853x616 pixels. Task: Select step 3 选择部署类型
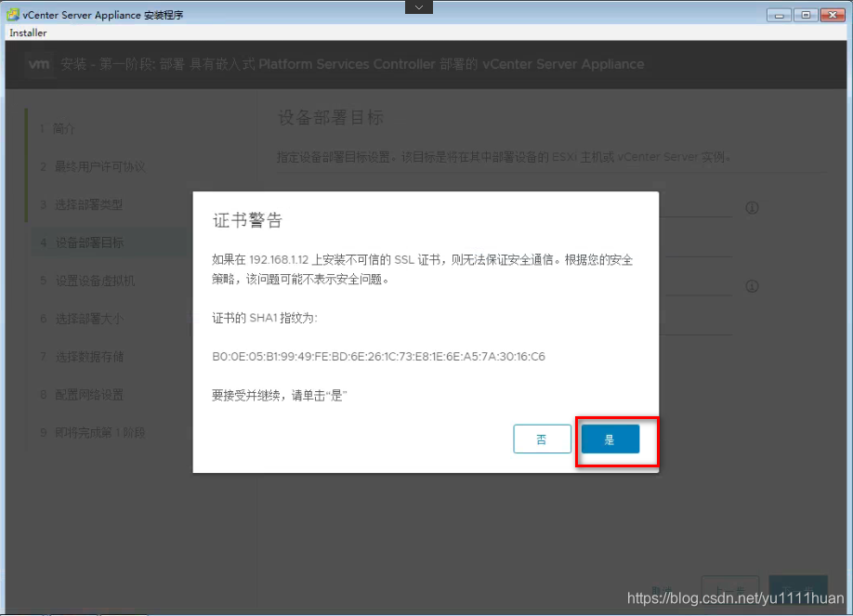(x=81, y=205)
